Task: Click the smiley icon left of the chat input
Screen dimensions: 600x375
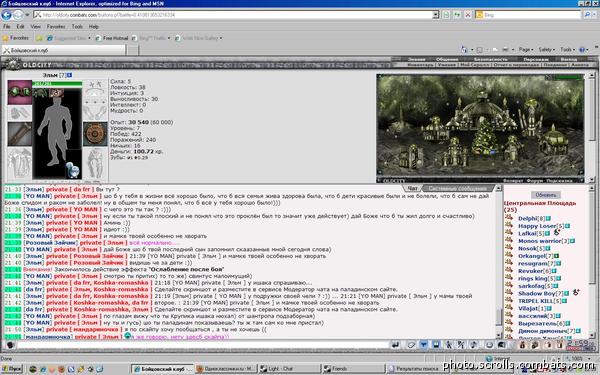Action: [10, 345]
